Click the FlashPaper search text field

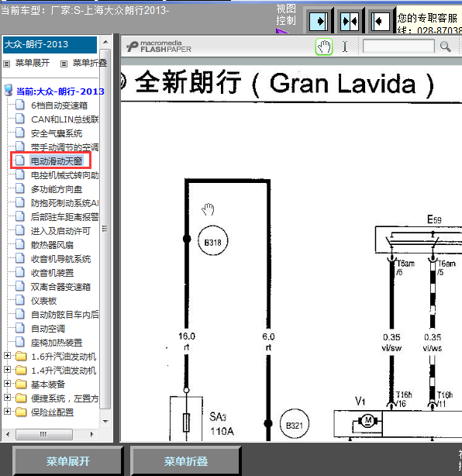pos(398,47)
